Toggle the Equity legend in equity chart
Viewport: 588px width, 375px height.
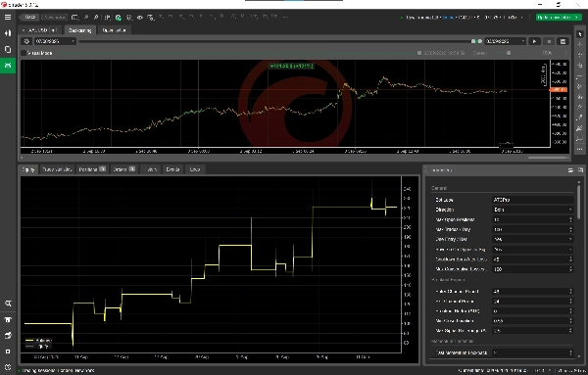click(x=37, y=347)
